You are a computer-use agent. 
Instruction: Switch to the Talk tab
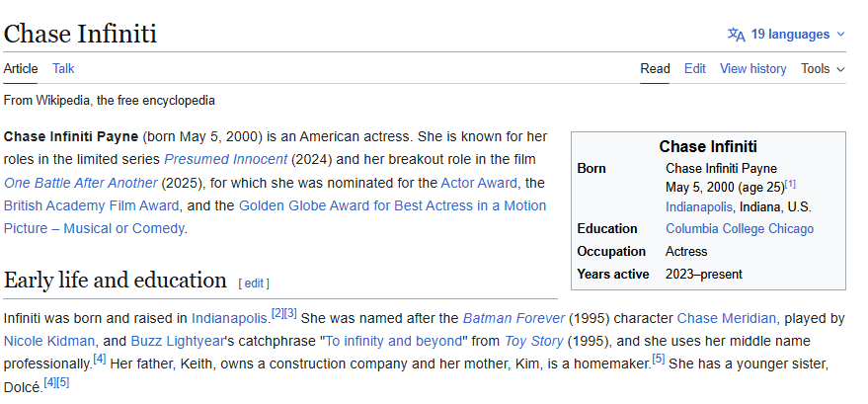(x=63, y=68)
